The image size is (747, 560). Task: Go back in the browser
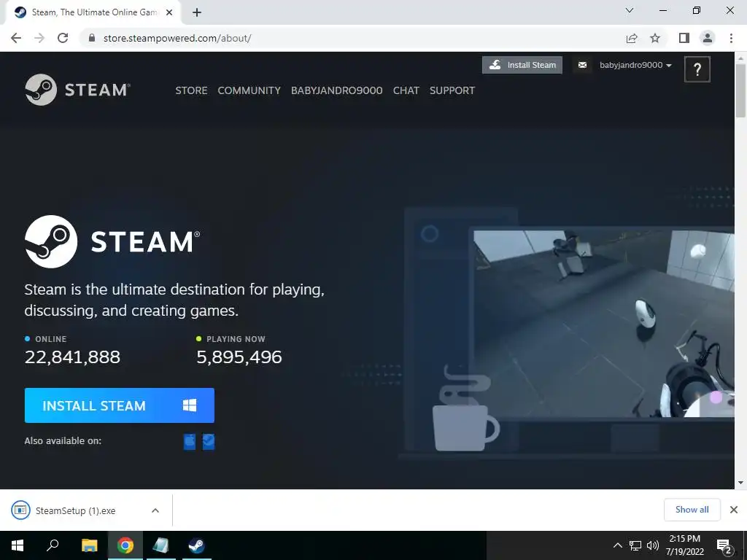click(x=16, y=38)
